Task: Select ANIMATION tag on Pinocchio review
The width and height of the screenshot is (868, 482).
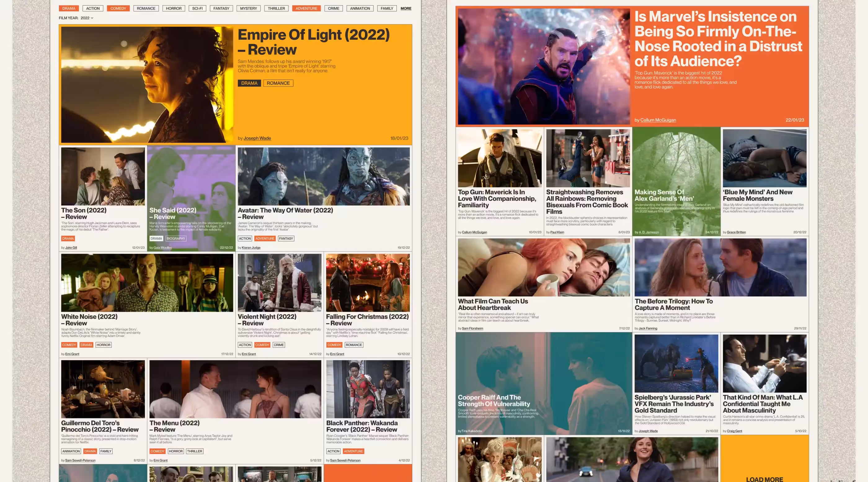Action: (71, 451)
